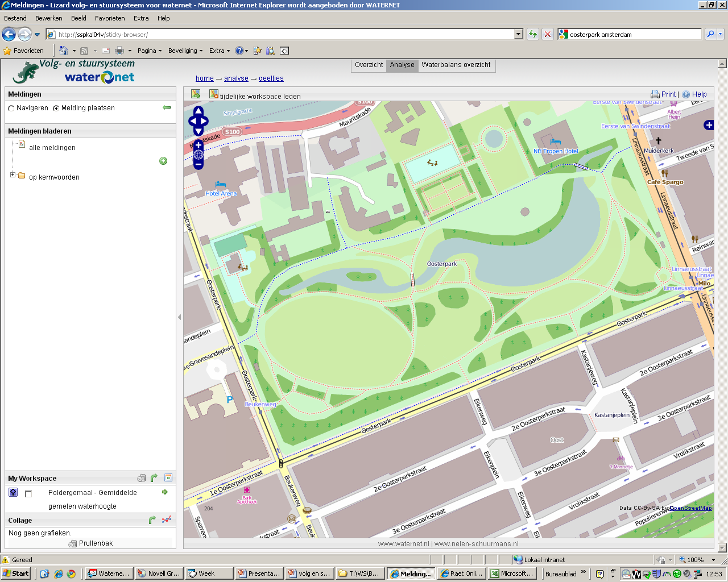Switch to the Waterbalans overzicht tab
The width and height of the screenshot is (728, 582).
click(456, 65)
